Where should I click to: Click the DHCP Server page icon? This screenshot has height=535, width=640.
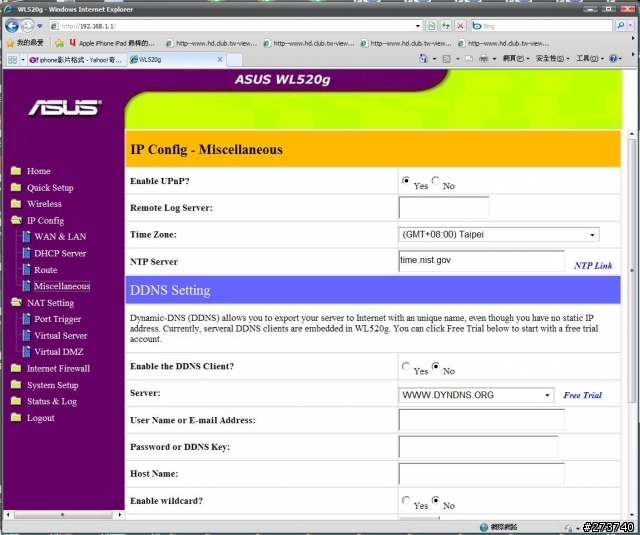click(x=27, y=253)
